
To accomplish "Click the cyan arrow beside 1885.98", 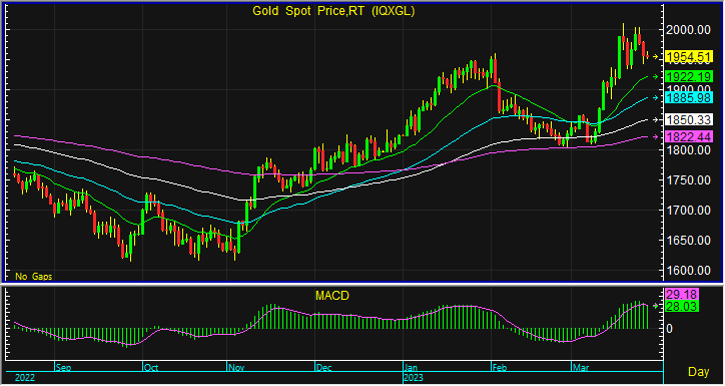I will pos(655,98).
